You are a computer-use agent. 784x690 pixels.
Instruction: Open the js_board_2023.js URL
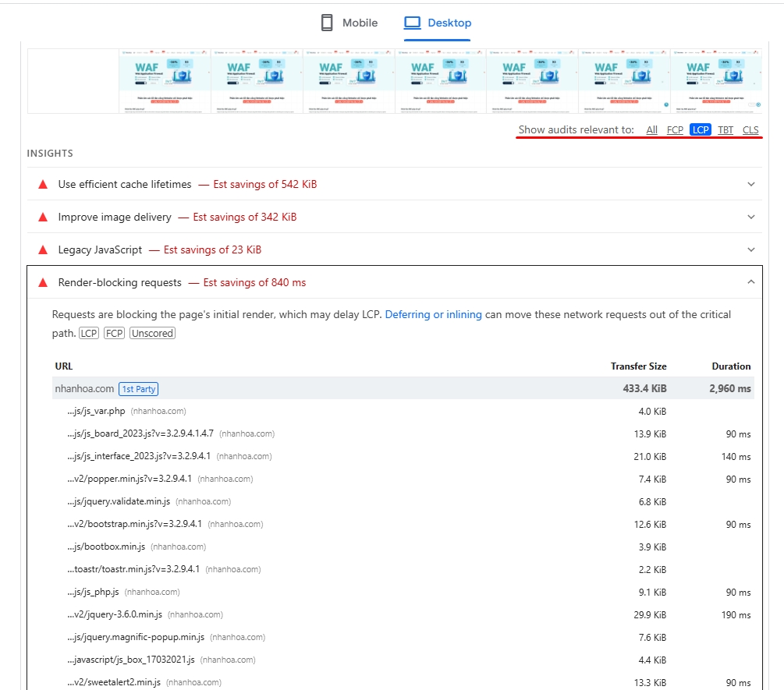140,433
